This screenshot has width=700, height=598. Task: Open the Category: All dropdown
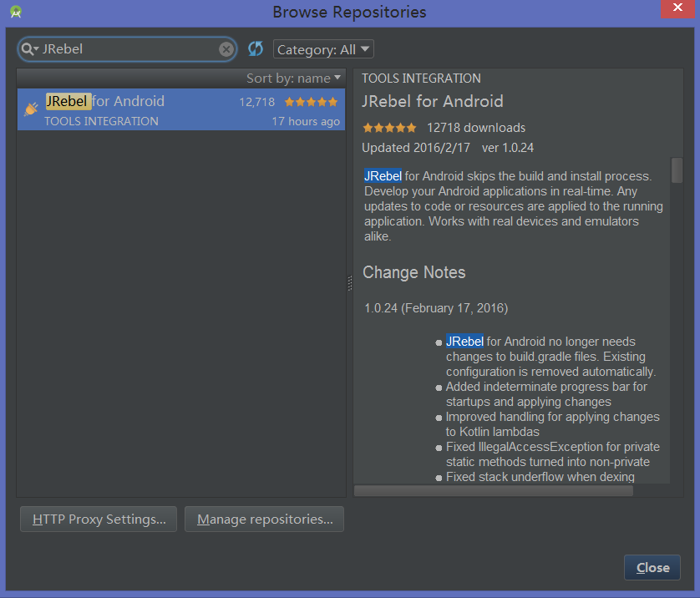[x=323, y=49]
